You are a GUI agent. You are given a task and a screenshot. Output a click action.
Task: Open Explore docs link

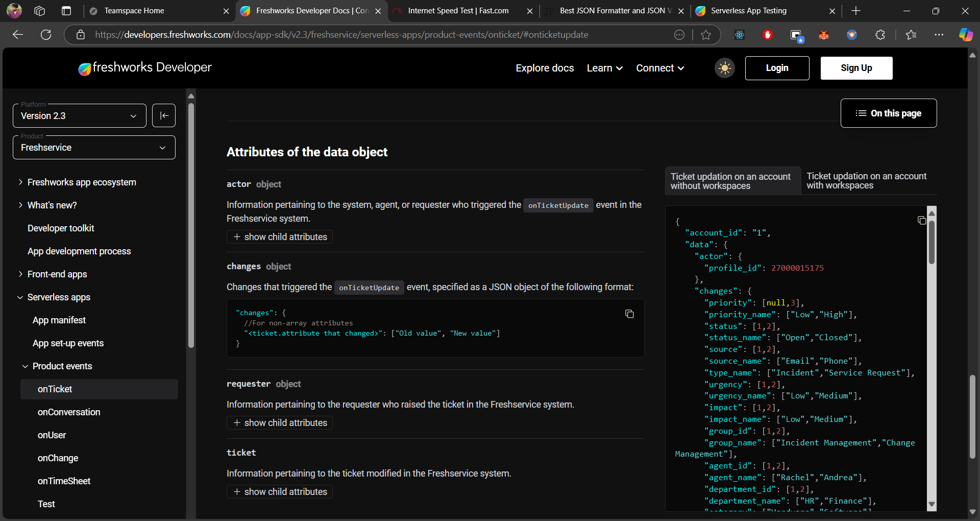(545, 68)
